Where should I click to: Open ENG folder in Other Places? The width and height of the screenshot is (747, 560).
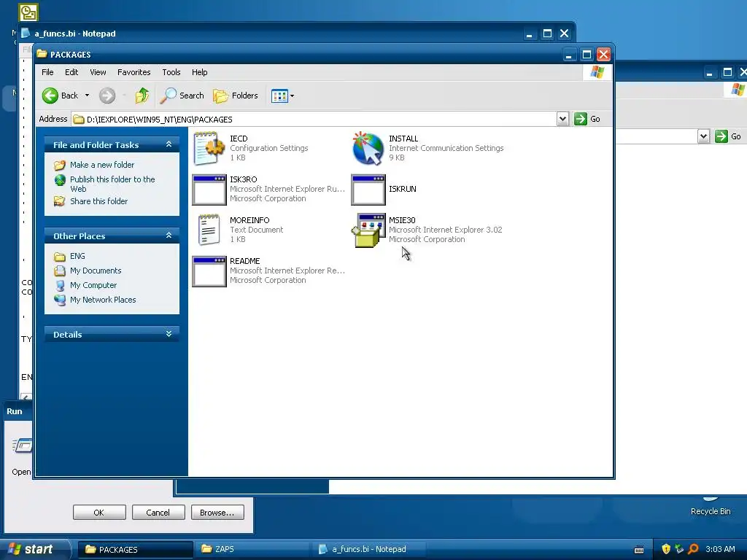[77, 256]
